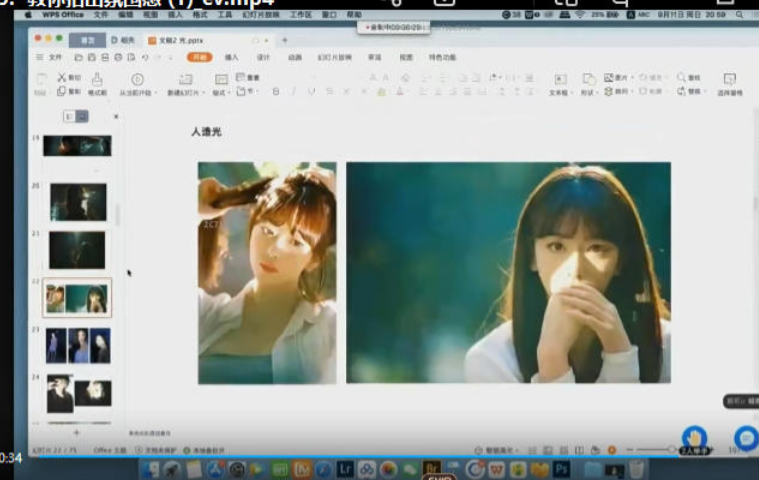The width and height of the screenshot is (759, 480).
Task: Click the Find magnifier icon in ribbon
Action: click(x=682, y=77)
